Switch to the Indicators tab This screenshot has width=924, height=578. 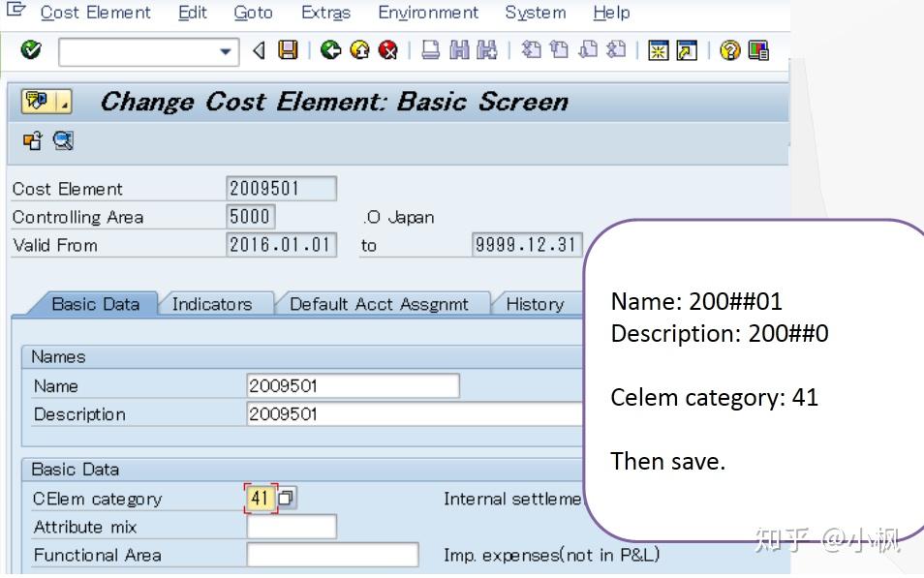(x=213, y=303)
